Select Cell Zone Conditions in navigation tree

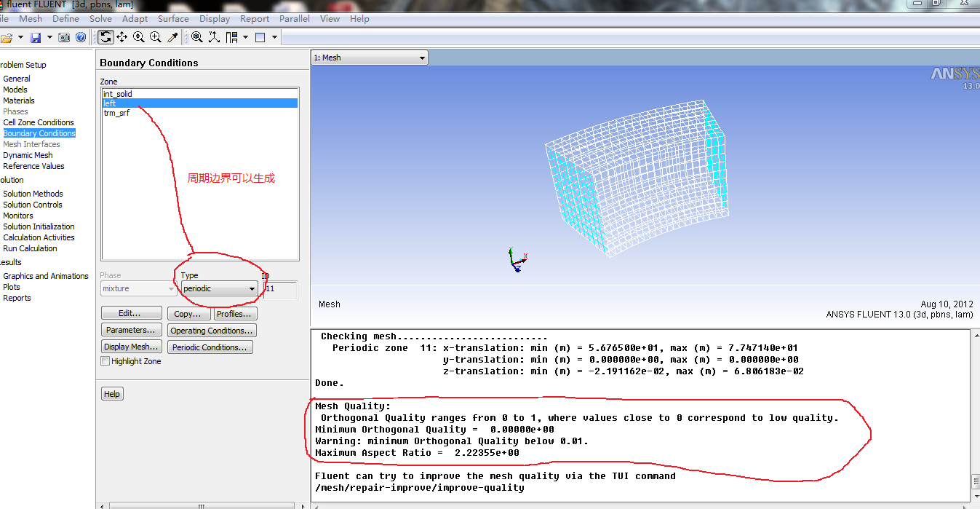click(39, 122)
